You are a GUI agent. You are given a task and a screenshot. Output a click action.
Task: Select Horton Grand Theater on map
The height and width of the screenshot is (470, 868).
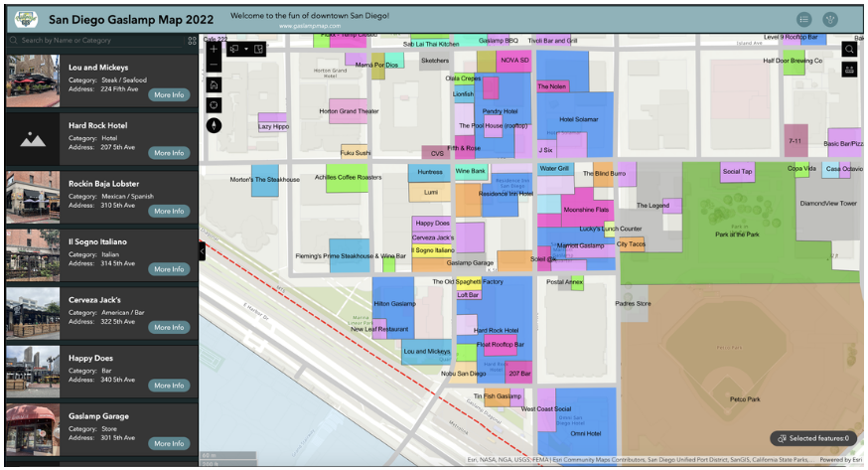coord(348,110)
